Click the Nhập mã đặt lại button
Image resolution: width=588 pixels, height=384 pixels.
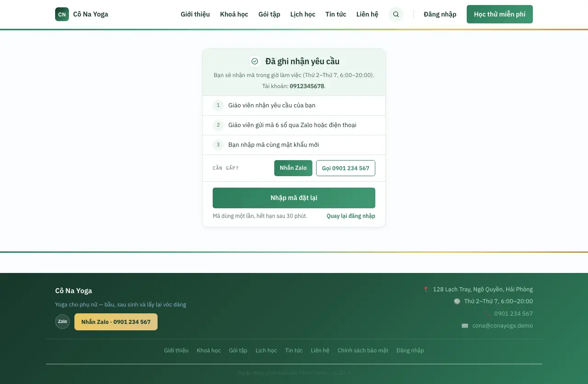294,198
